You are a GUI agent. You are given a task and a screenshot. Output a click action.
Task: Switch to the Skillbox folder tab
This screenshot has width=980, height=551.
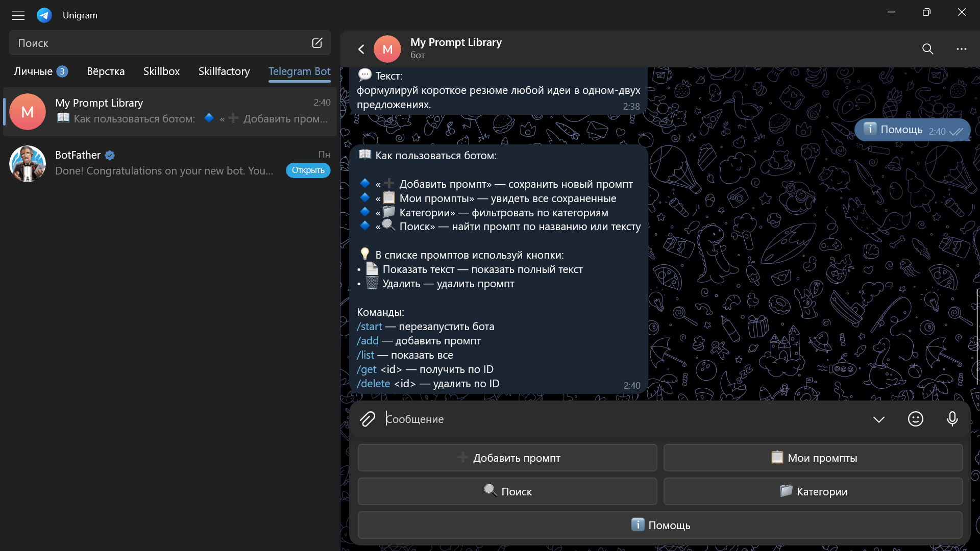[161, 71]
